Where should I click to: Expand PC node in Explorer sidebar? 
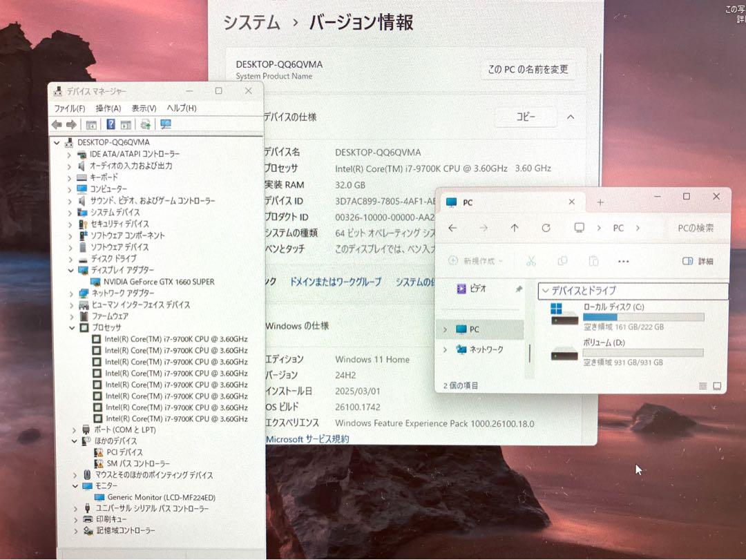coord(445,329)
